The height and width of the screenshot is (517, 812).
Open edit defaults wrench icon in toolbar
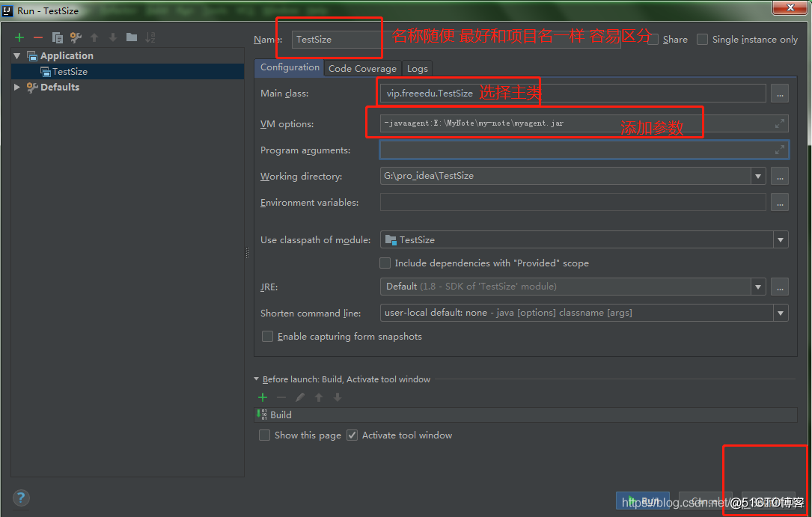pyautogui.click(x=76, y=37)
